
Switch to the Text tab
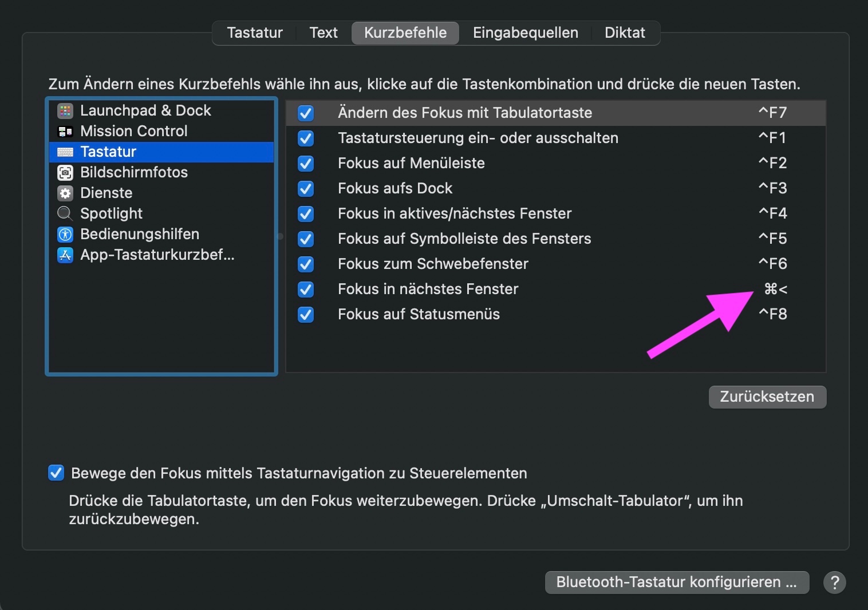coord(323,33)
